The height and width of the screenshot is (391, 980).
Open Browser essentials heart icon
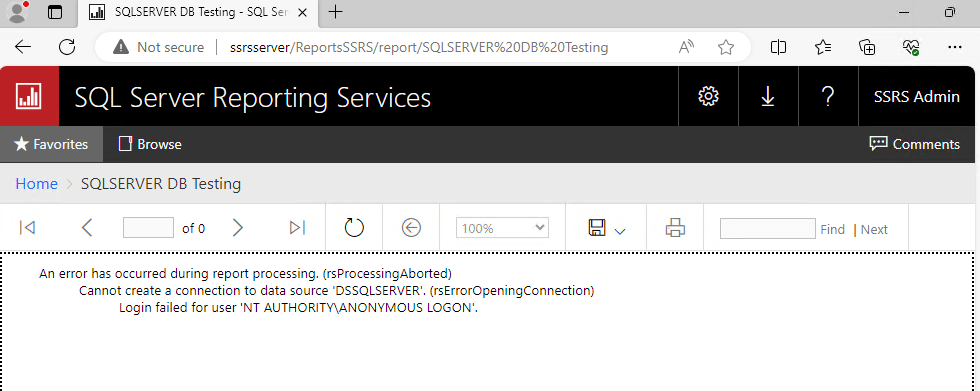tap(911, 47)
